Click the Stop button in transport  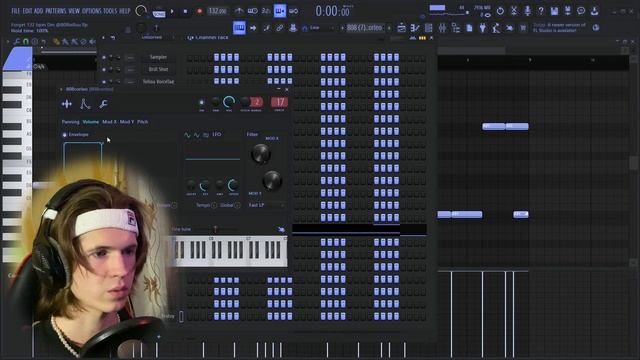pos(185,11)
